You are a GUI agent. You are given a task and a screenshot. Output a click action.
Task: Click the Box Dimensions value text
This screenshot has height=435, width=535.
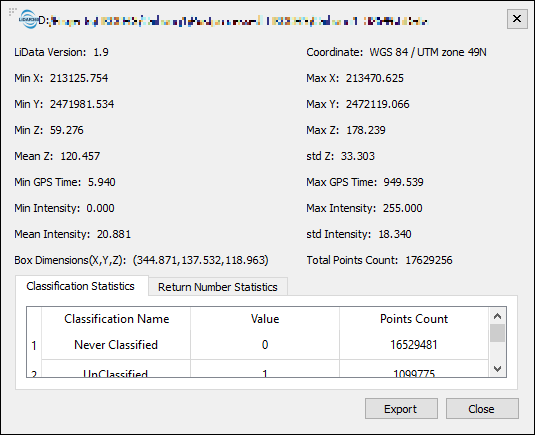point(201,260)
